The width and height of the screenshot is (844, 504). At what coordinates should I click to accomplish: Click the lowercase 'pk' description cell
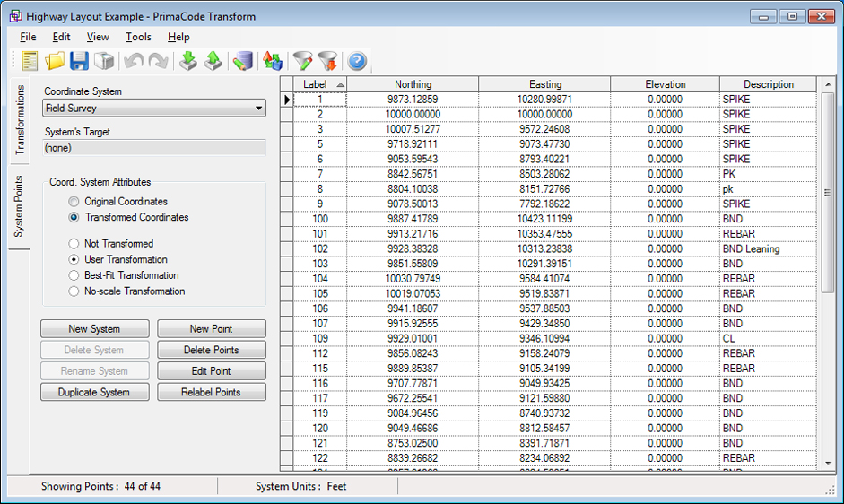768,189
